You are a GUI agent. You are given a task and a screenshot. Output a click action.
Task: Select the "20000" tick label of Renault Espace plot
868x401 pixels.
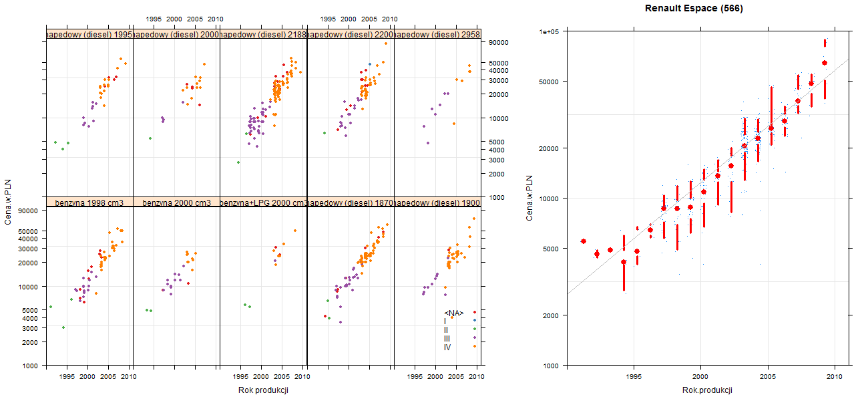pos(550,148)
